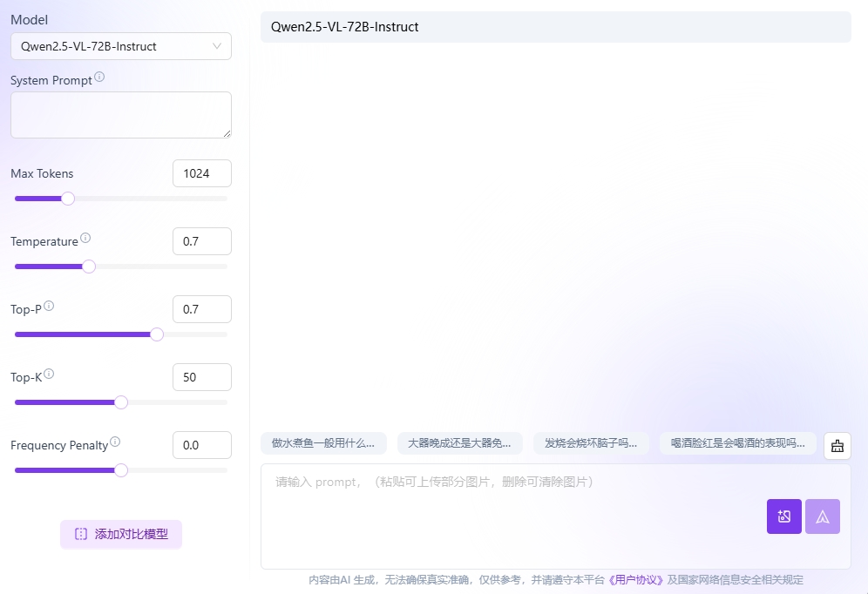Viewport: 868px width, 594px height.
Task: Choose the suggested prompt 发烧会烧坏脑子吗...
Action: coord(591,443)
